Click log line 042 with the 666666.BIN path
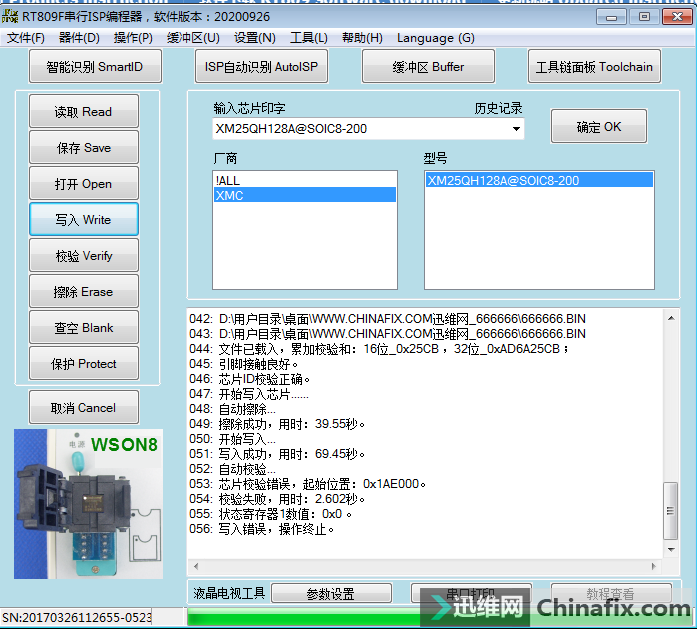 [387, 319]
